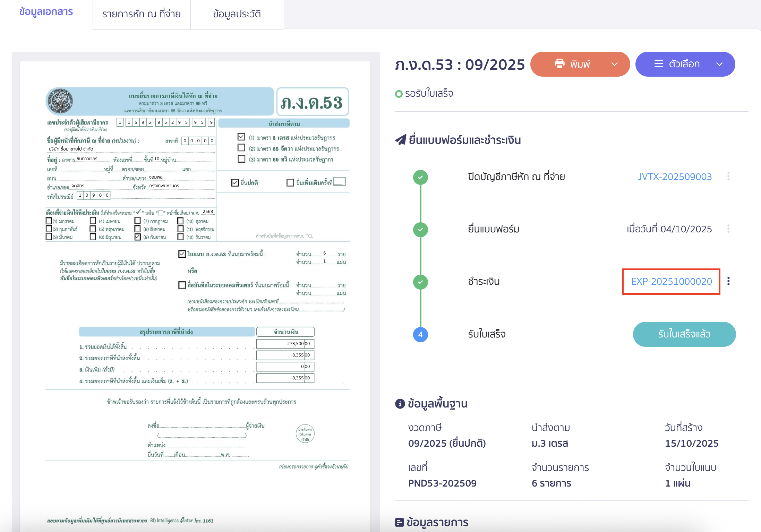Image resolution: width=761 pixels, height=532 pixels.
Task: Check the มาตรา 65 จัตวา box on the form
Action: [x=241, y=148]
